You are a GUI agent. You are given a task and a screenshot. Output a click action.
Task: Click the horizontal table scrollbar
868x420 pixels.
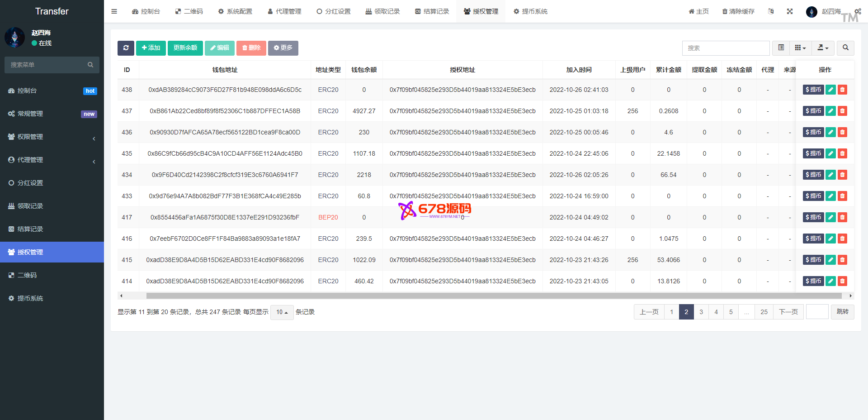493,296
